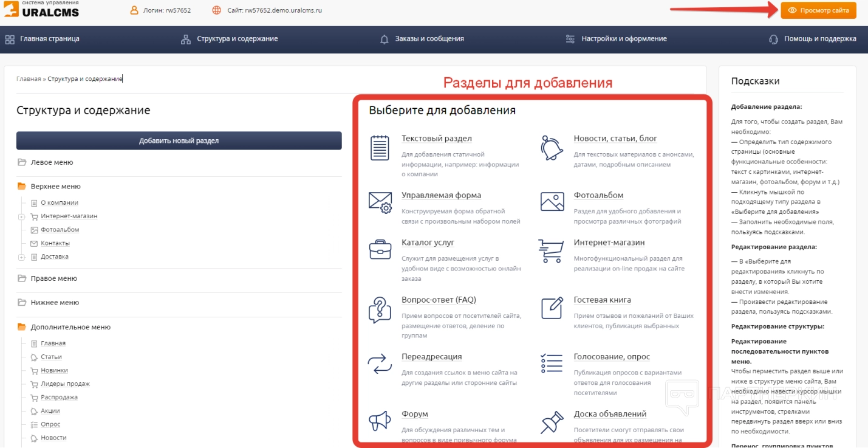868x448 pixels.
Task: Select Акции in the tree
Action: 50,411
